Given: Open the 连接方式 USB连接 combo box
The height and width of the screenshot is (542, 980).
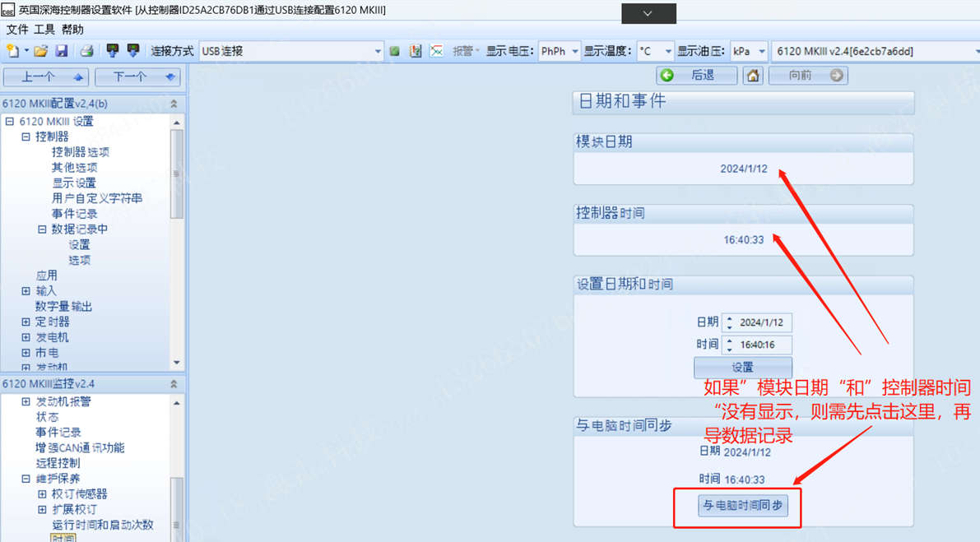Looking at the screenshot, I should 291,51.
